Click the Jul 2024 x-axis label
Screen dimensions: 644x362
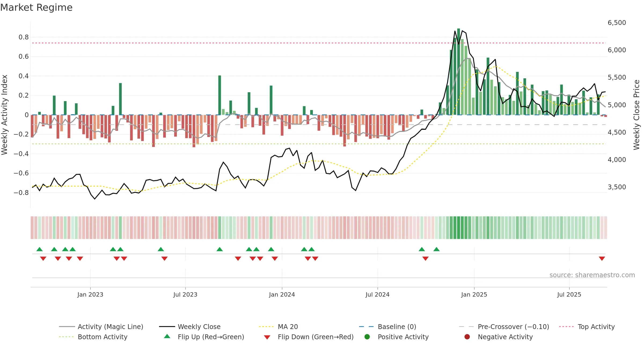(x=377, y=294)
